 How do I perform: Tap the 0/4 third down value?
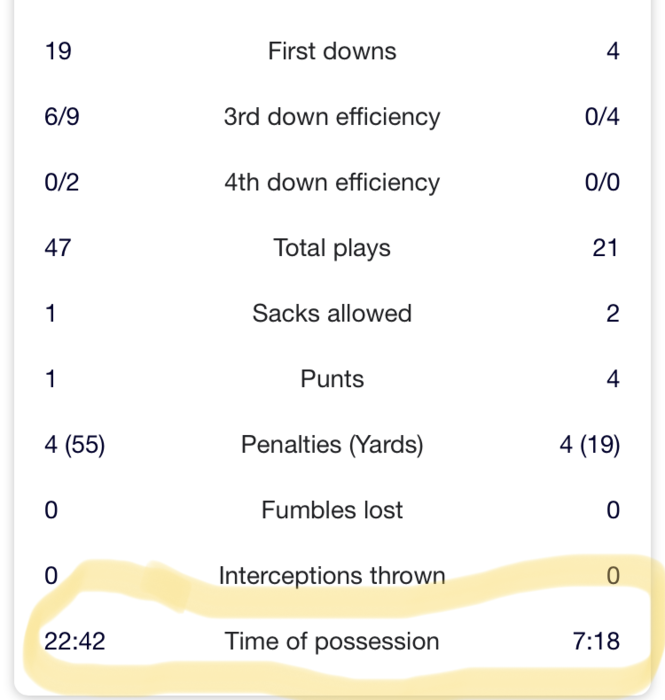602,117
